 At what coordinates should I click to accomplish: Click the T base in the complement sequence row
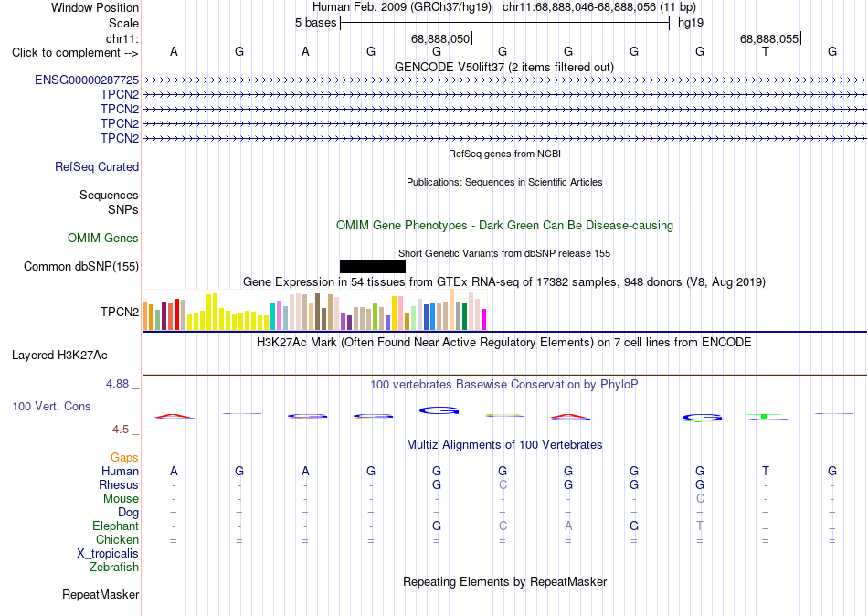click(766, 51)
